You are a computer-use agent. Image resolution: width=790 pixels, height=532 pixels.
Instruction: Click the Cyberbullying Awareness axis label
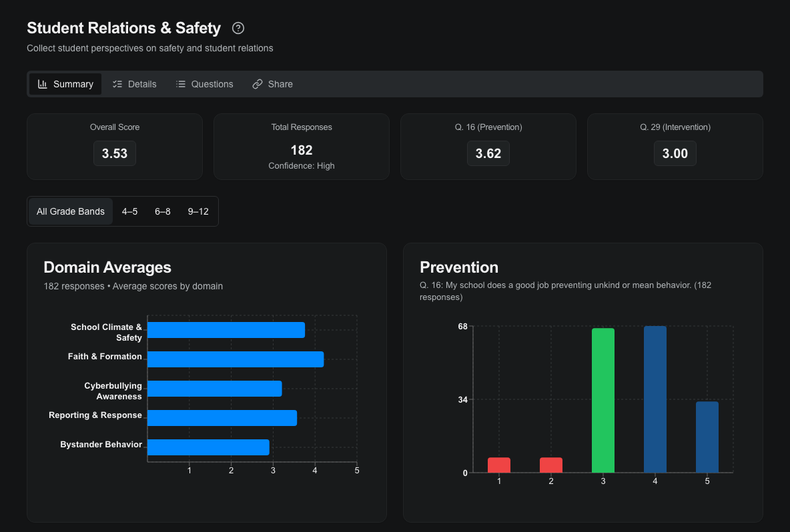113,391
